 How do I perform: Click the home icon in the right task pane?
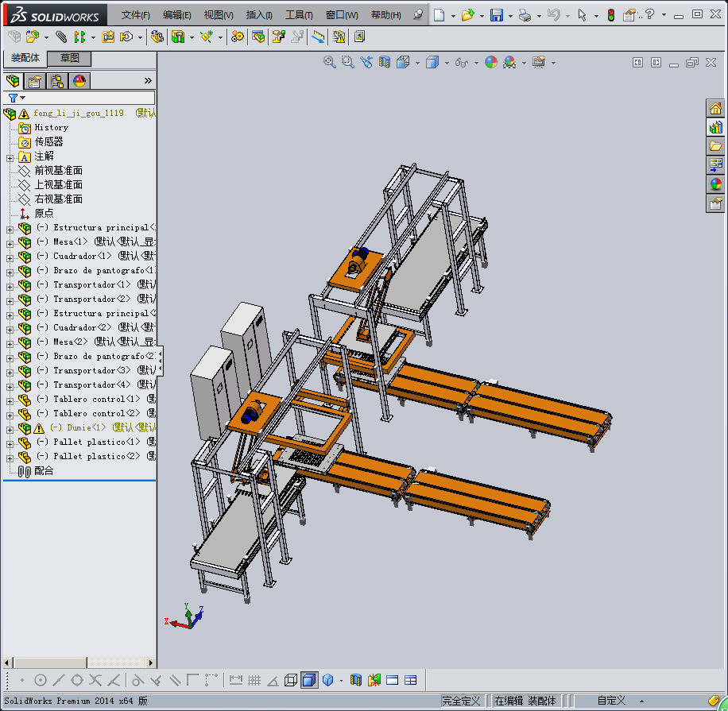tap(715, 108)
